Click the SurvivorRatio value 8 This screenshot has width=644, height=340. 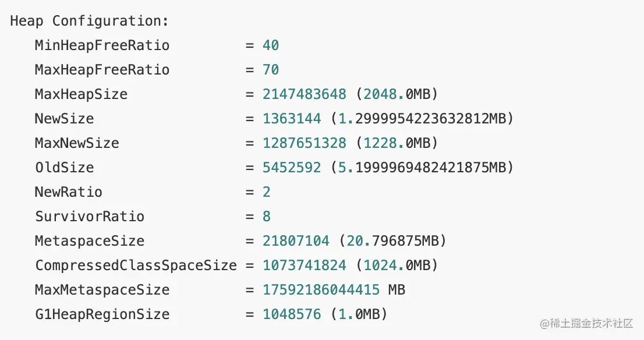point(267,217)
